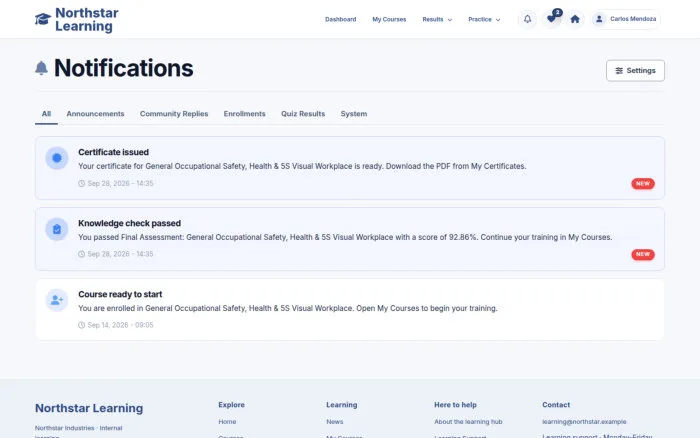The width and height of the screenshot is (700, 438).
Task: Click the 92.86% score notification message
Action: [x=345, y=237]
